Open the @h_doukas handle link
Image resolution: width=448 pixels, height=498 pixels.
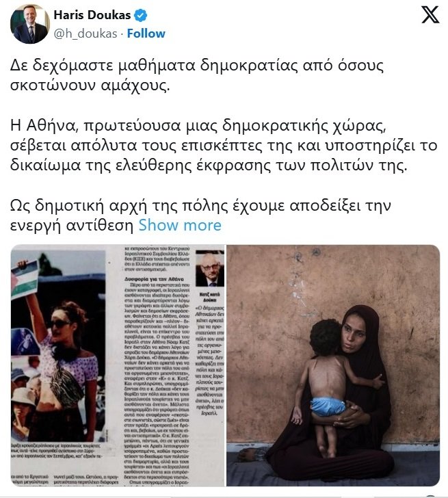[x=85, y=34]
